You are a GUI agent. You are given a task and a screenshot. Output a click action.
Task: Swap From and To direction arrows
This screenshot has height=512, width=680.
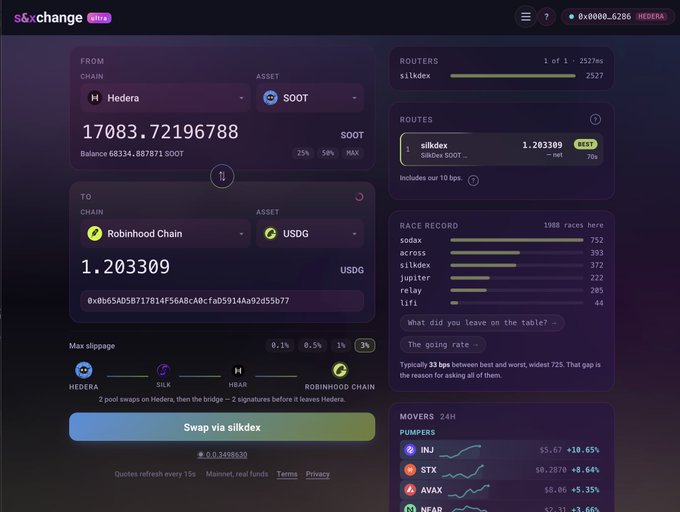(222, 176)
